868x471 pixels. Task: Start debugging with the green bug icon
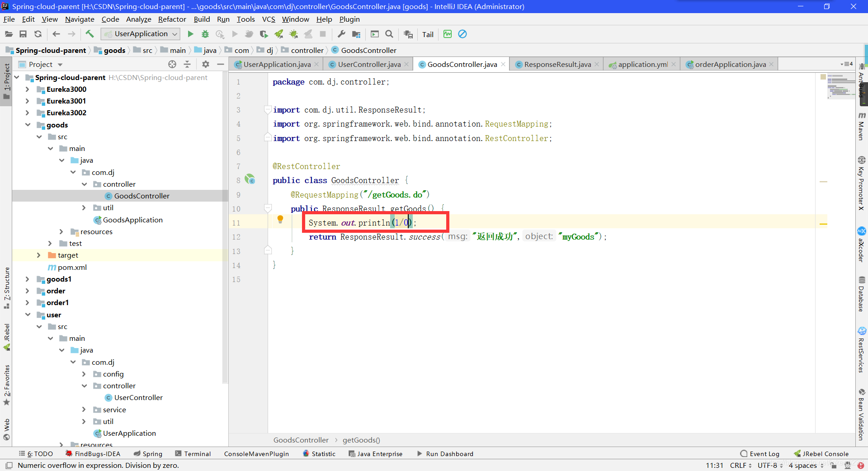coord(205,34)
